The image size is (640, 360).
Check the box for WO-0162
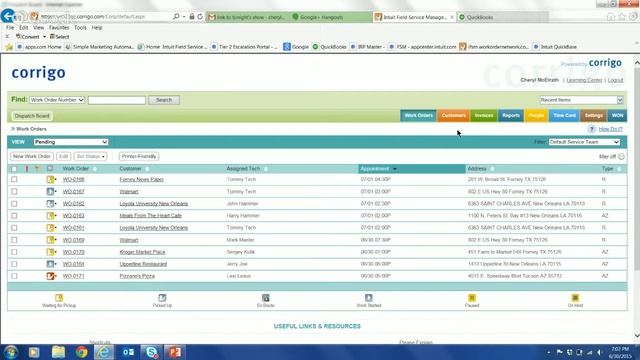pyautogui.click(x=14, y=203)
